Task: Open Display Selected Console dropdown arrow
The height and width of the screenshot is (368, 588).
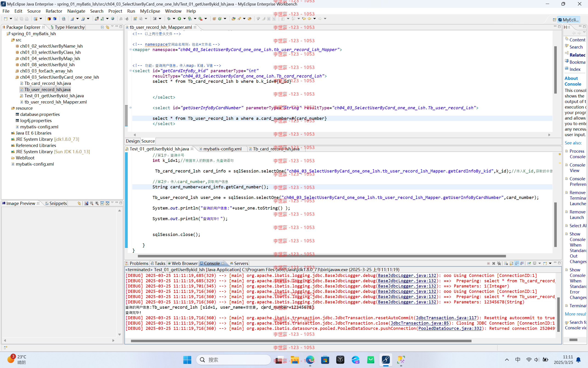Action: (539, 263)
